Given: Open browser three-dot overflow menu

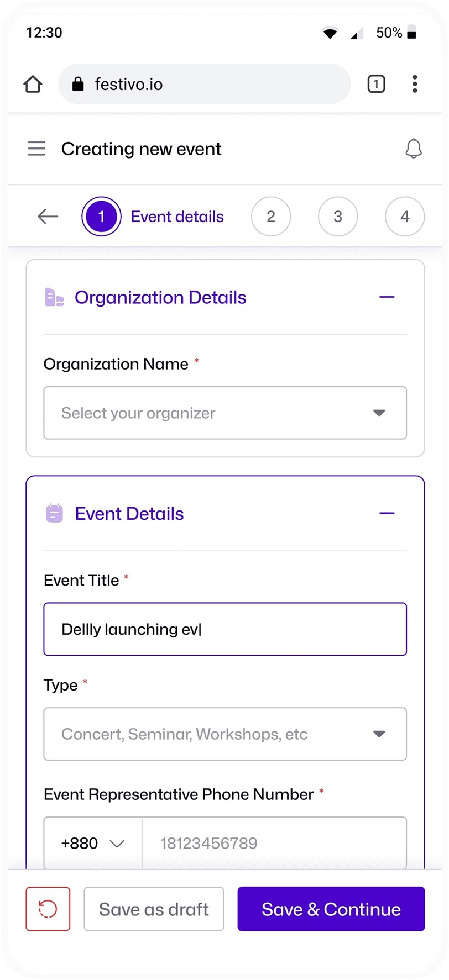Looking at the screenshot, I should coord(415,84).
